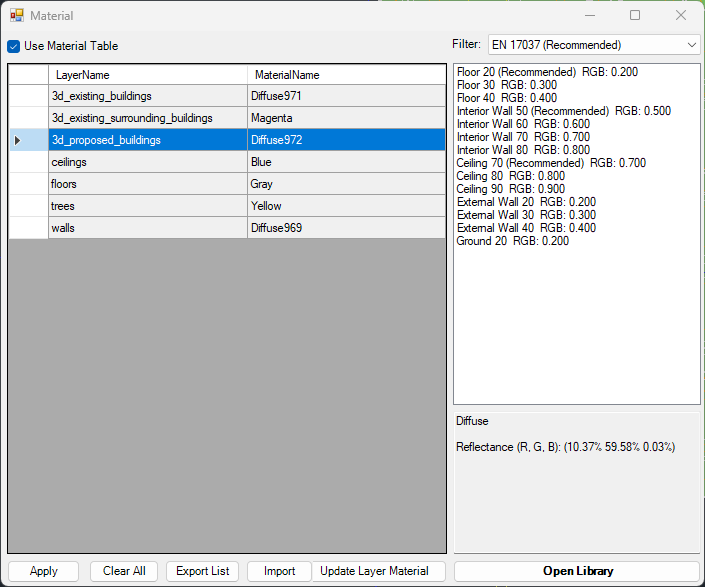Open the material library
This screenshot has width=705, height=587.
tap(577, 571)
